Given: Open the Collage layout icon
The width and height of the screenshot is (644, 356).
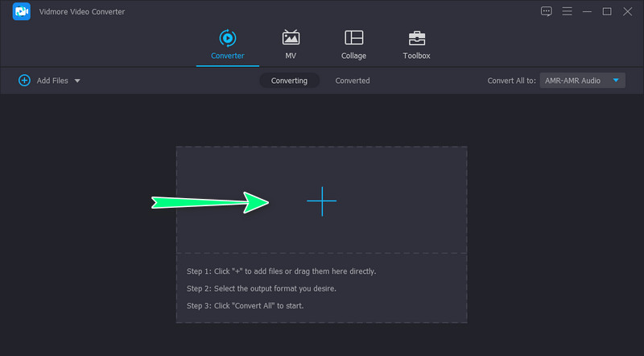Looking at the screenshot, I should (x=353, y=38).
